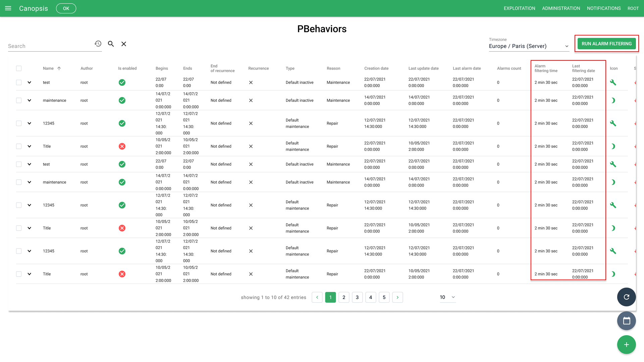This screenshot has width=644, height=362.
Task: Click the Name column sort arrow
Action: tap(59, 68)
